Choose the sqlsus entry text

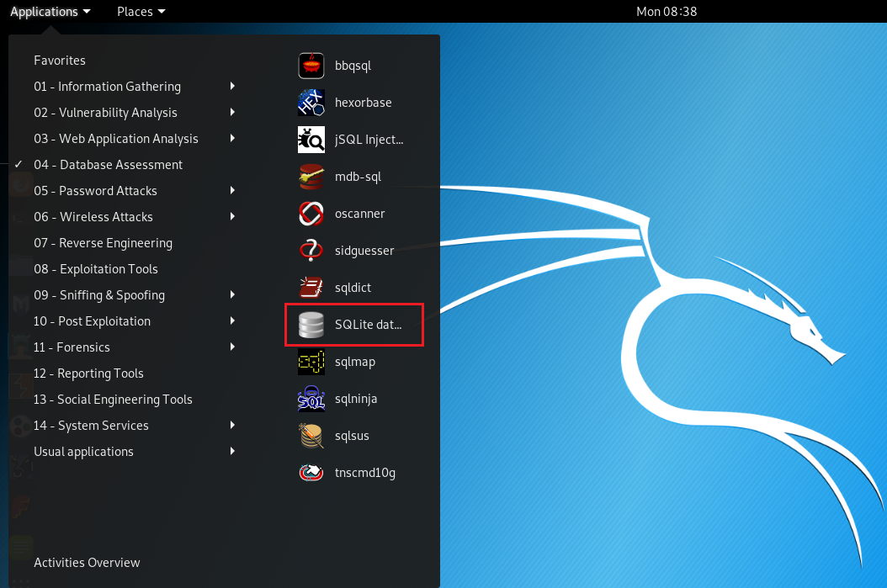[x=352, y=436]
